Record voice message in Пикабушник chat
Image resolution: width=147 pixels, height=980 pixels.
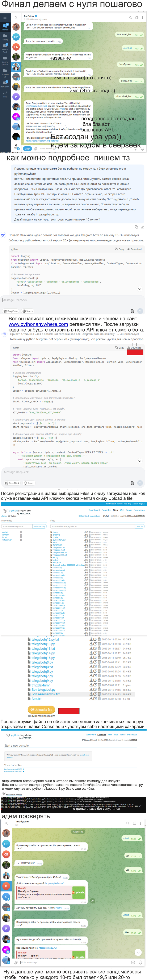click(140, 963)
